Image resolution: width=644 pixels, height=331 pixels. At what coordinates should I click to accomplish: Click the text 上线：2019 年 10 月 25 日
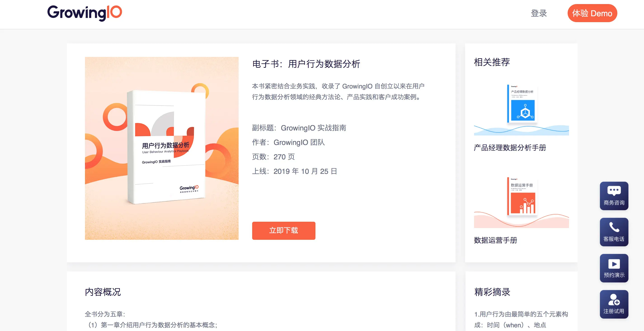click(294, 171)
